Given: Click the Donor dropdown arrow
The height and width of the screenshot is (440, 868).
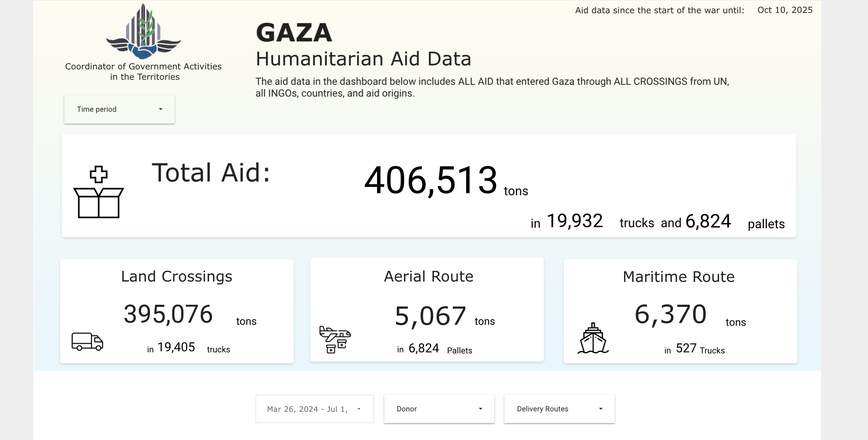Looking at the screenshot, I should (481, 409).
